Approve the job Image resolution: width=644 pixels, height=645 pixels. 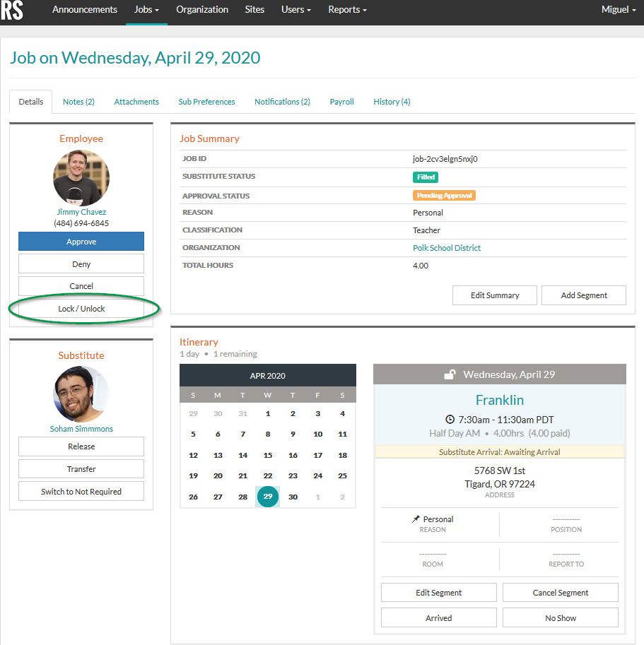point(81,241)
